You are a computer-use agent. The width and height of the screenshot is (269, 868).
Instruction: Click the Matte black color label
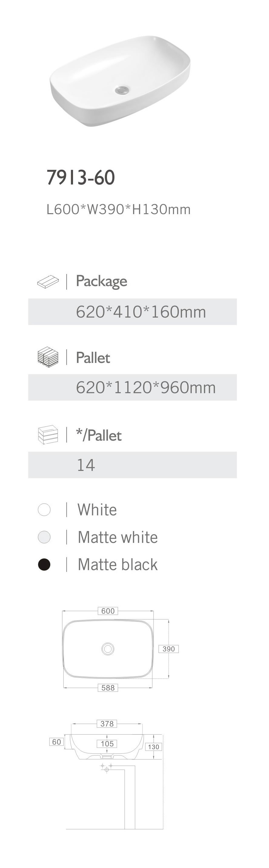point(118,564)
